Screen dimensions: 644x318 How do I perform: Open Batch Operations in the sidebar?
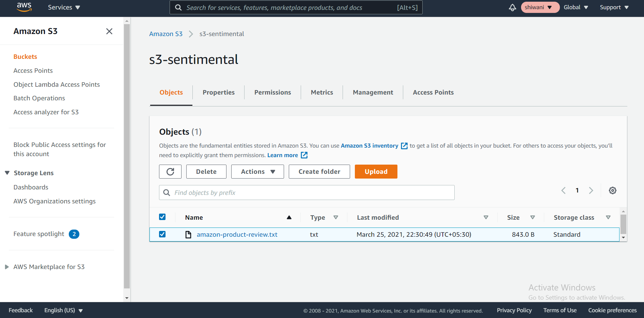point(39,98)
